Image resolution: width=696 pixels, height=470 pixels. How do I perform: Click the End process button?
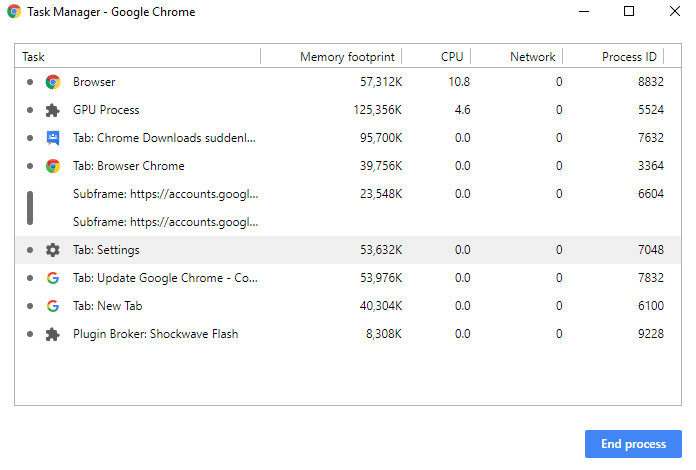click(633, 444)
